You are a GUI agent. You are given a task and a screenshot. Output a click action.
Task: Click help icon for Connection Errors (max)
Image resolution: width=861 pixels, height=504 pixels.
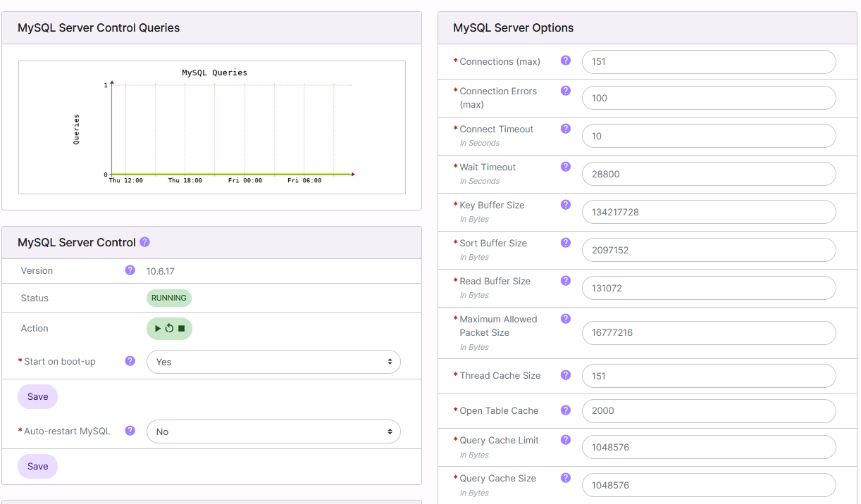coord(565,90)
